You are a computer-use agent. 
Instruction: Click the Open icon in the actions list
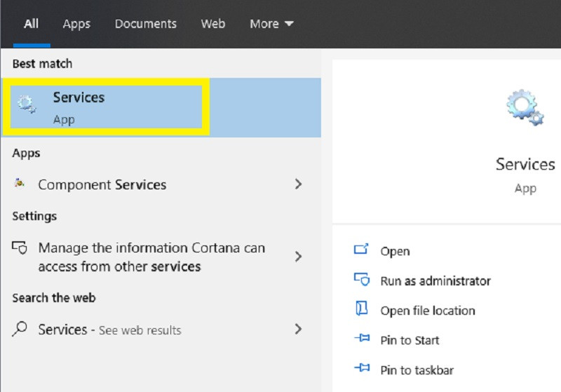click(x=361, y=250)
